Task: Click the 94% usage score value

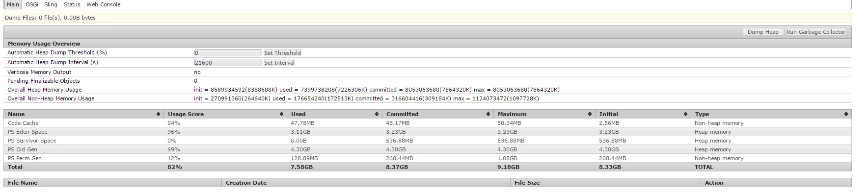Action: 174,123
